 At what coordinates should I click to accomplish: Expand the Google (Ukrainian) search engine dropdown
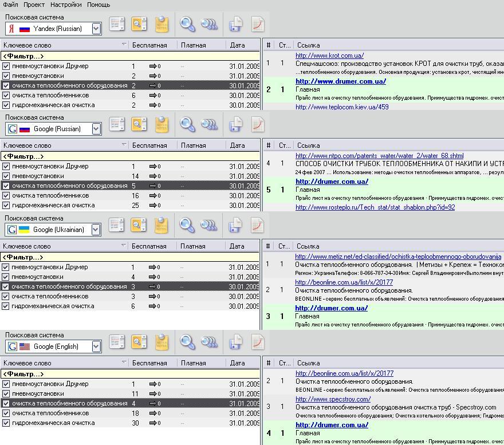96,230
